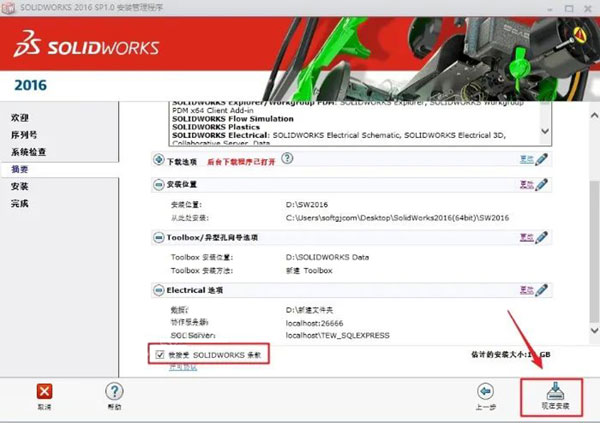The image size is (600, 423).
Task: Click the localhost\TEW_SQLEXPRESS value
Action: click(x=338, y=335)
